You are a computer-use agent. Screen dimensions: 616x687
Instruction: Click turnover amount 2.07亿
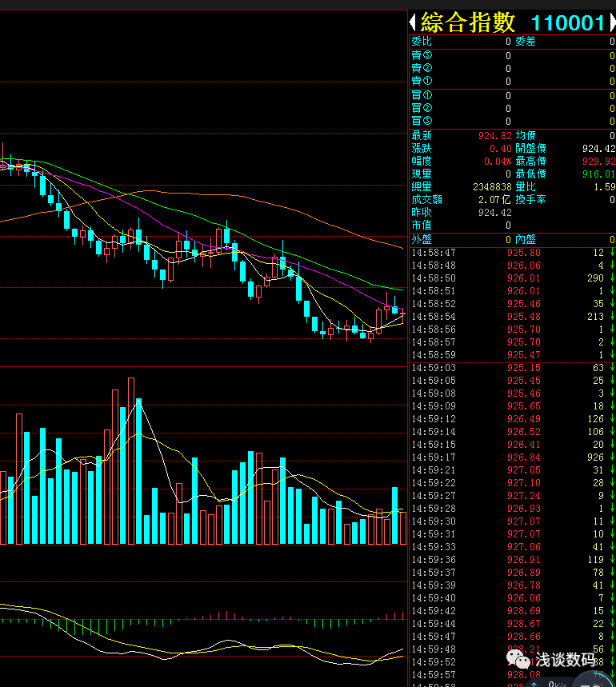click(x=494, y=200)
